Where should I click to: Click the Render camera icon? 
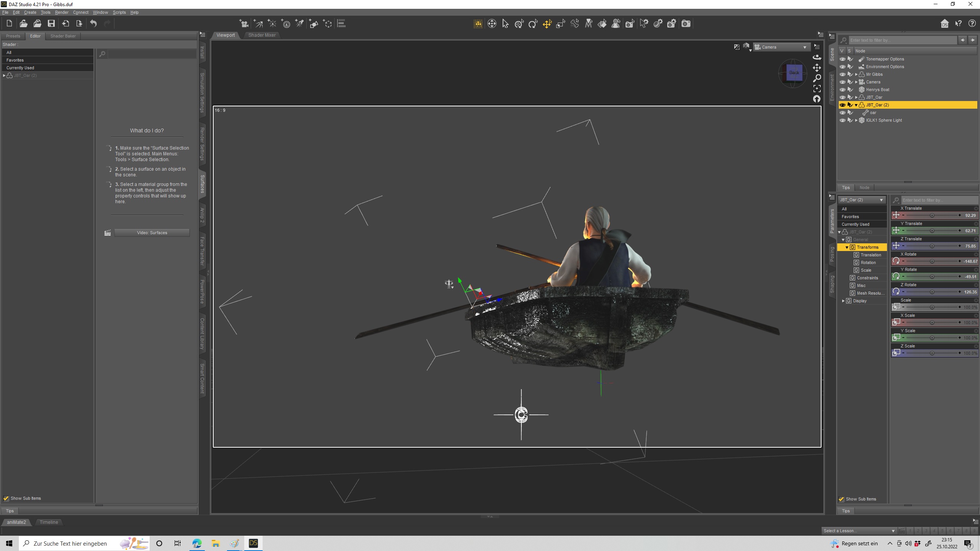[x=686, y=24]
